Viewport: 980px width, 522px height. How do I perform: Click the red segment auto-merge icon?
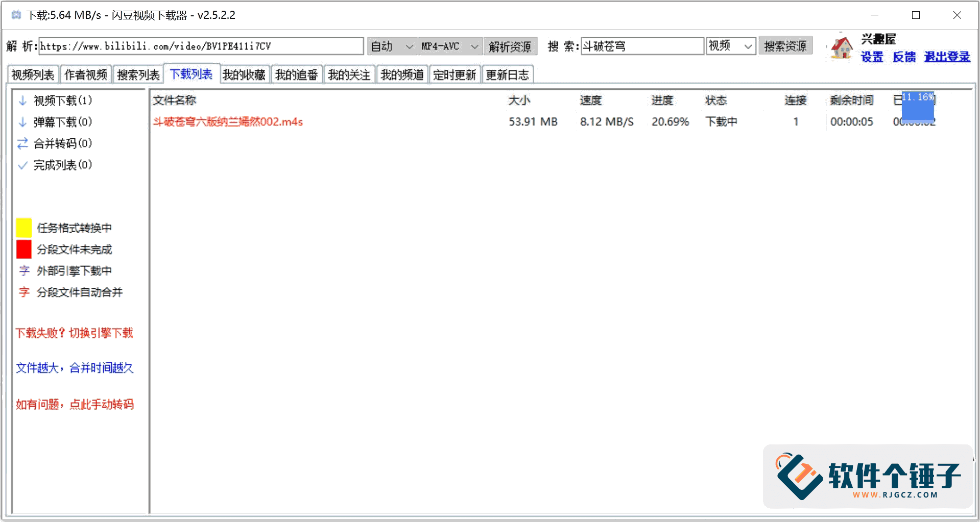tap(24, 292)
